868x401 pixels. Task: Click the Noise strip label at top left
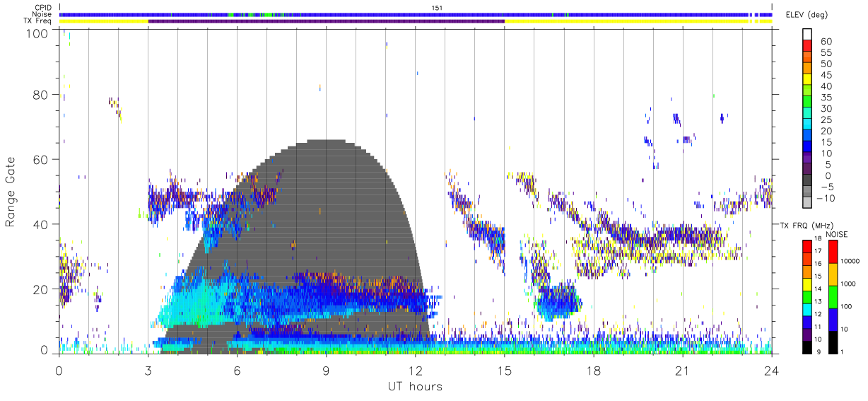41,14
